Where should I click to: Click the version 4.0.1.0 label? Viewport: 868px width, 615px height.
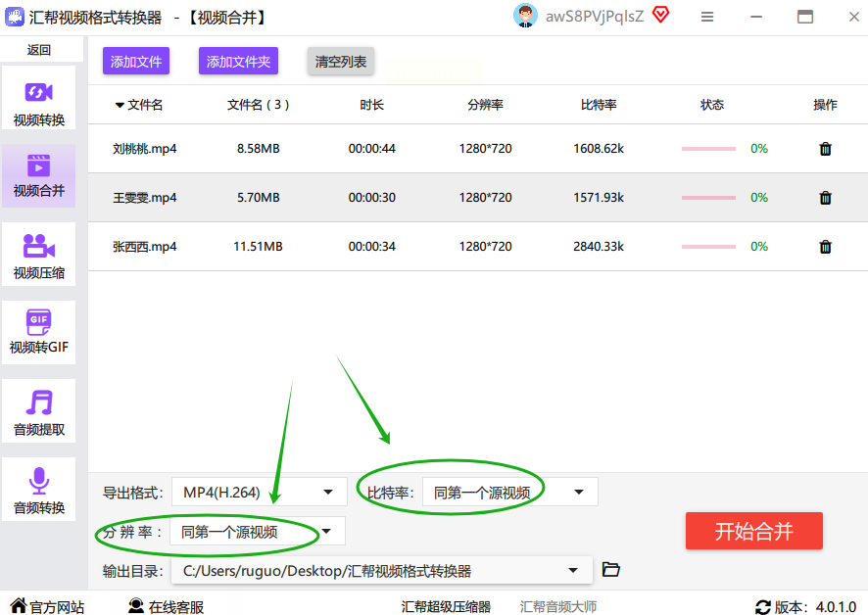pyautogui.click(x=815, y=607)
